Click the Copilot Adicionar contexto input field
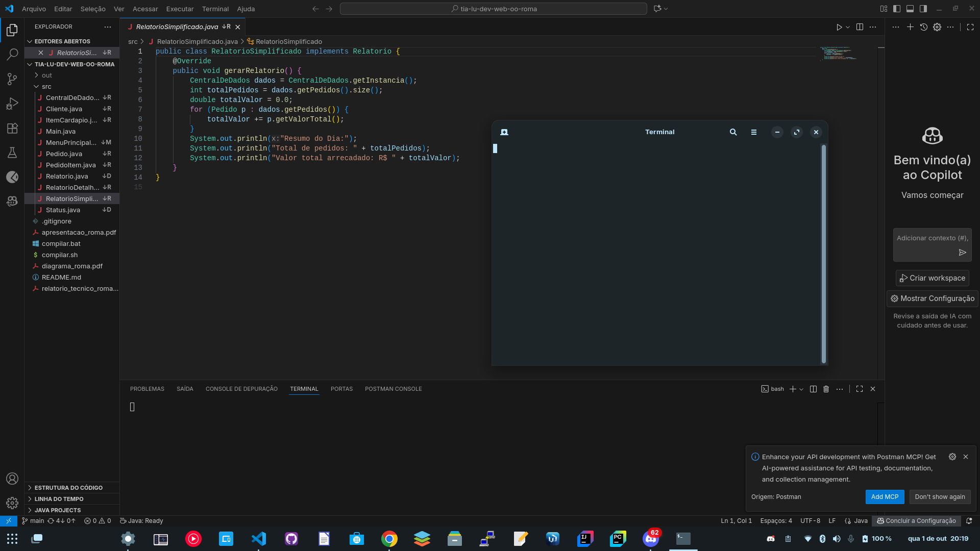The image size is (980, 551). pos(932,238)
